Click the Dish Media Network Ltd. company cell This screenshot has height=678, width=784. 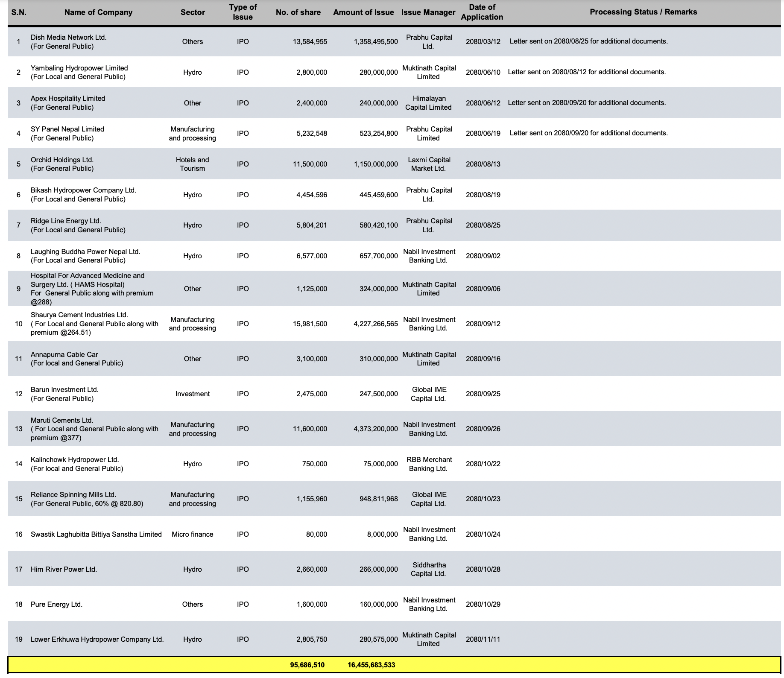pyautogui.click(x=68, y=42)
